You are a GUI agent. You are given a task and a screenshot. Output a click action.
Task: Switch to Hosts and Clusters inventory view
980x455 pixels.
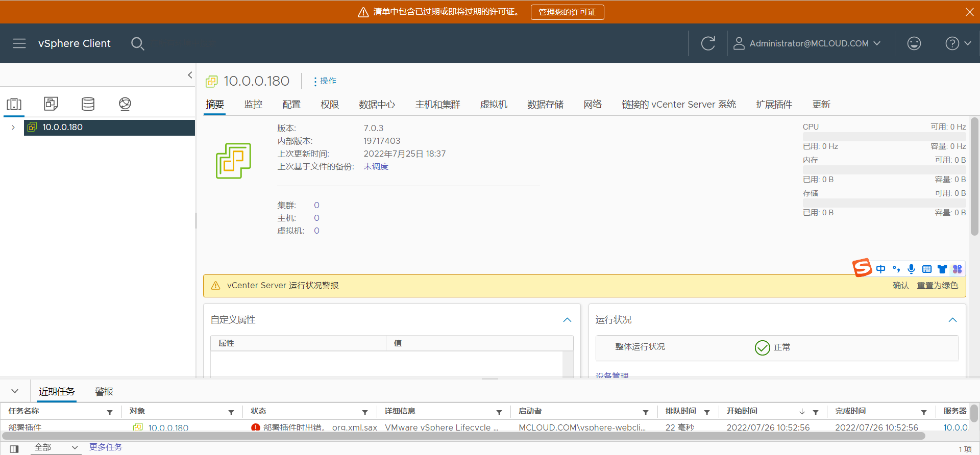[x=14, y=104]
